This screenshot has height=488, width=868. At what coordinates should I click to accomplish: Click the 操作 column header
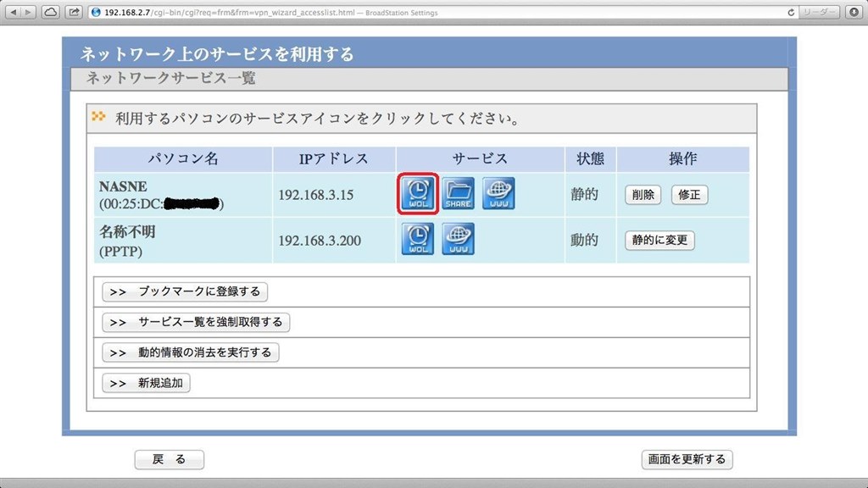pyautogui.click(x=682, y=158)
